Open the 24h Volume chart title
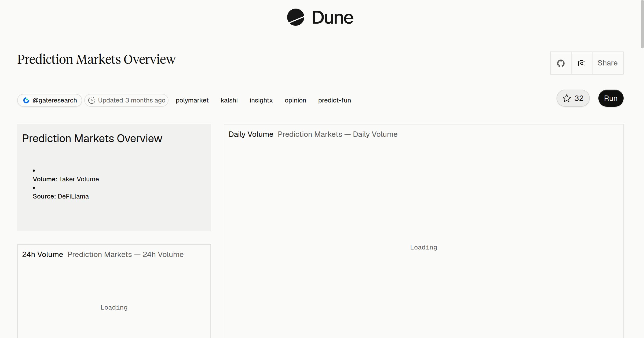 tap(42, 254)
